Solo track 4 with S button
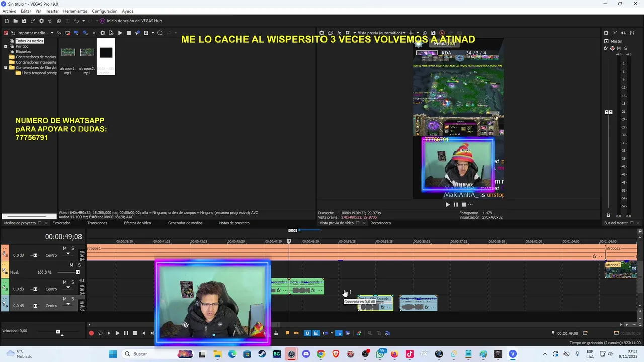This screenshot has width=644, height=362. 73,248
